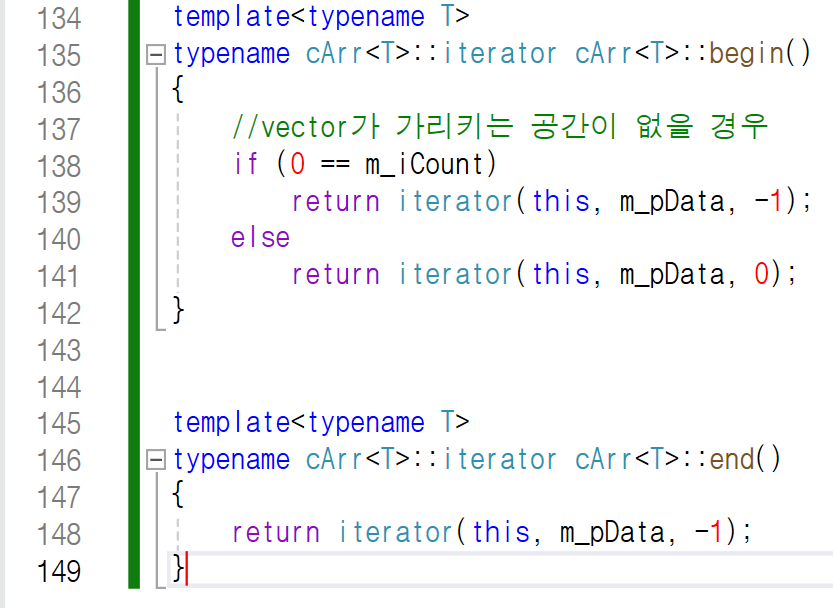Click 'return' keyword on line 148

[276, 533]
